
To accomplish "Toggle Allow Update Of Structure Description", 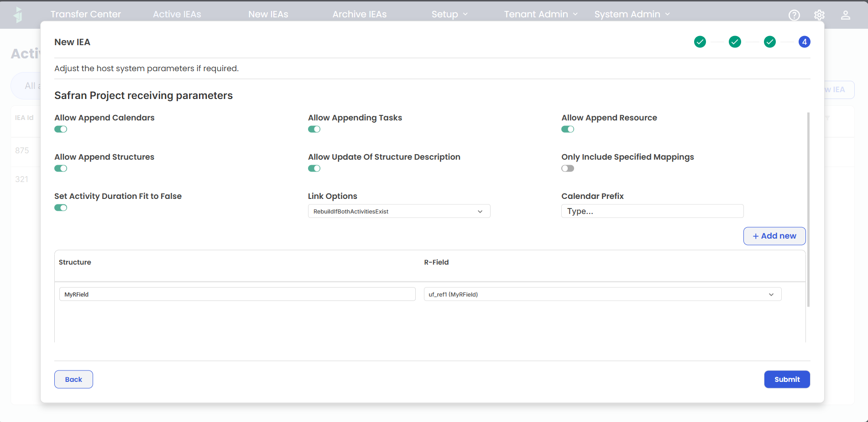I will [314, 168].
